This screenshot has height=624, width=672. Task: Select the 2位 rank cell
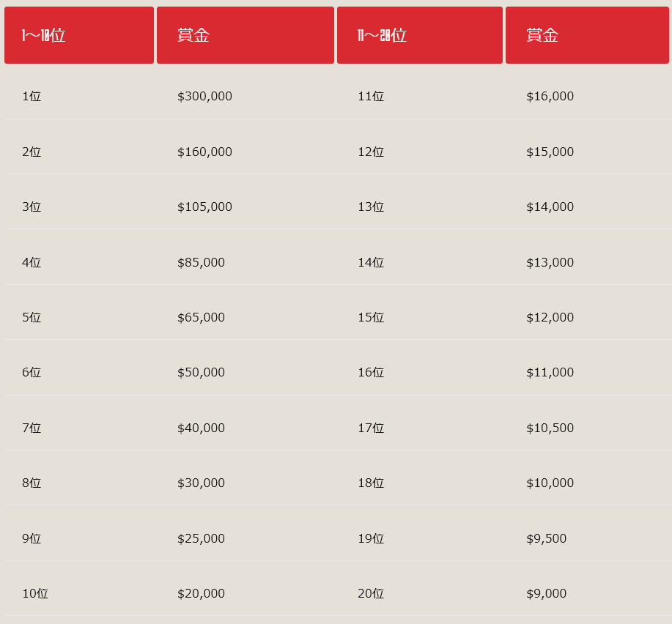(32, 152)
